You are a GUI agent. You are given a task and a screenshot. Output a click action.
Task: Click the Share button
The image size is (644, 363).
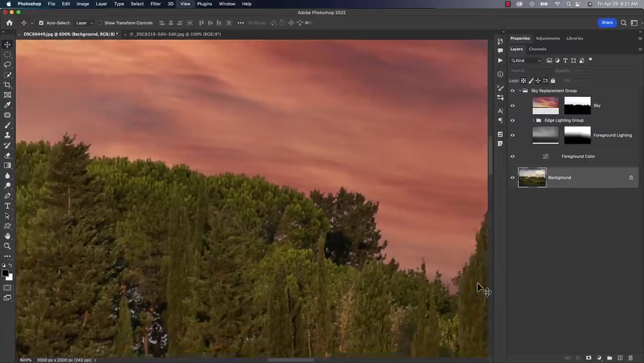pos(607,23)
